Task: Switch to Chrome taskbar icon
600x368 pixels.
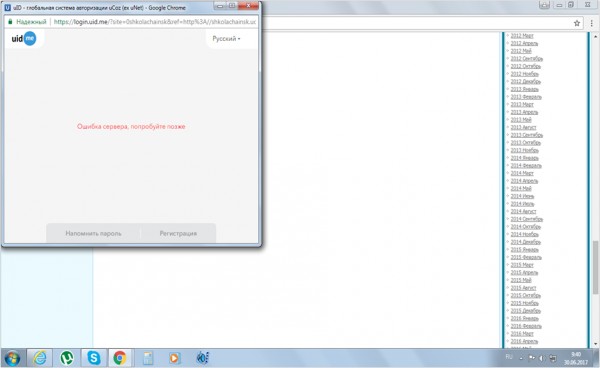Action: point(120,358)
